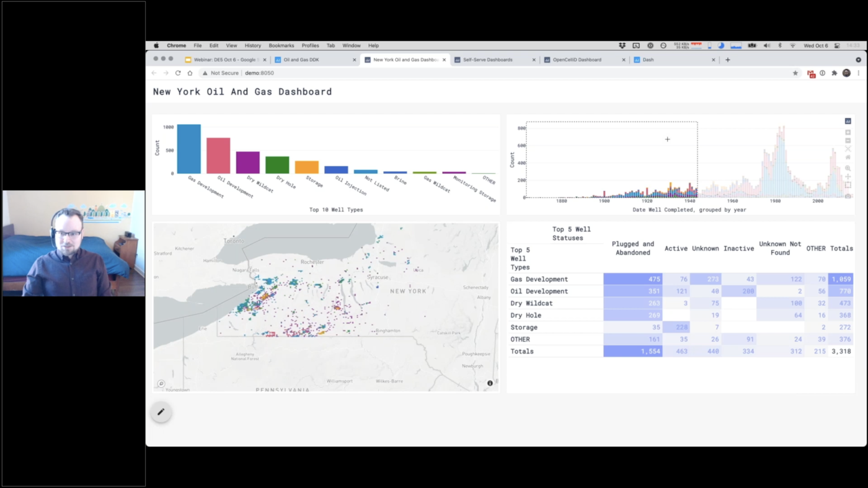Image resolution: width=868 pixels, height=488 pixels.
Task: Open the History menu
Action: 253,45
